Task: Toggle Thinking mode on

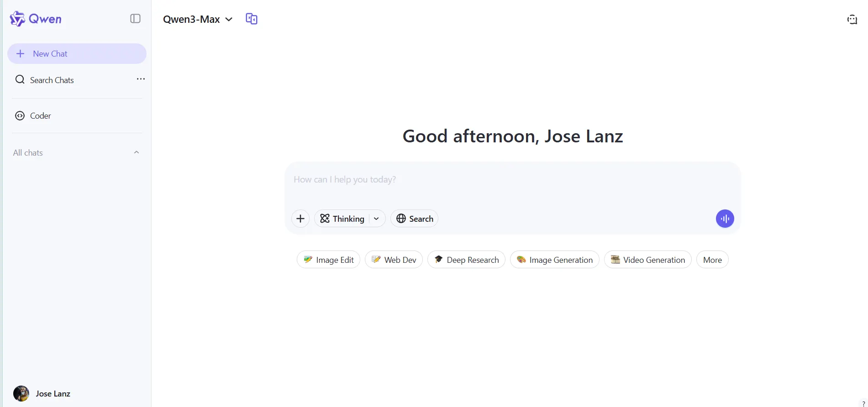Action: pos(342,219)
